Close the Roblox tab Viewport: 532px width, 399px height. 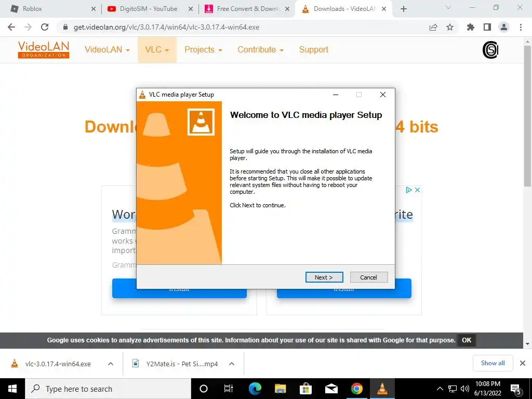click(x=94, y=9)
